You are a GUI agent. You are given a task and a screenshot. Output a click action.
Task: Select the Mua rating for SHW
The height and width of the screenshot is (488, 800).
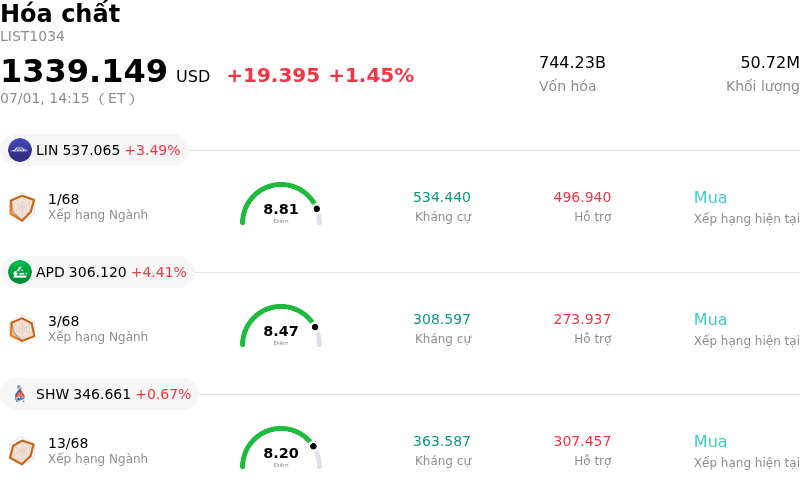(x=710, y=442)
